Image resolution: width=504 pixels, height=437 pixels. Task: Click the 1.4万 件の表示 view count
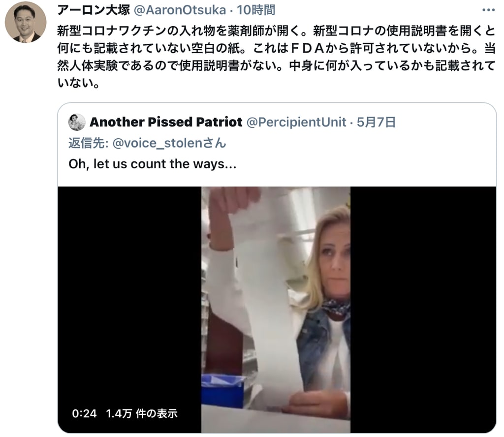tap(142, 413)
